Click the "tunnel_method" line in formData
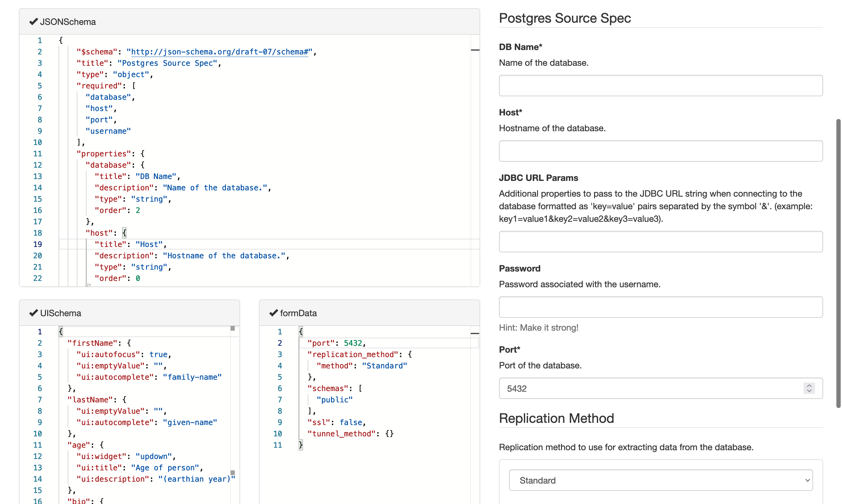The height and width of the screenshot is (504, 842). tap(350, 433)
